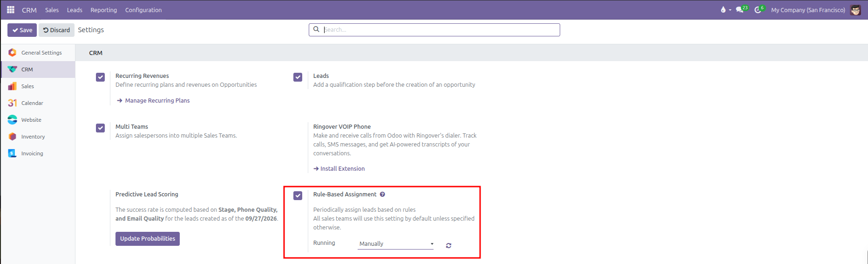Click 'Periodically assign leads based on rules' text
Screen dimensions: 868x264
[x=364, y=210]
